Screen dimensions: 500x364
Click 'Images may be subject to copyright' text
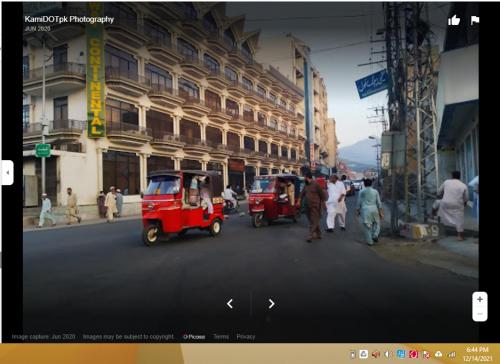(x=128, y=337)
